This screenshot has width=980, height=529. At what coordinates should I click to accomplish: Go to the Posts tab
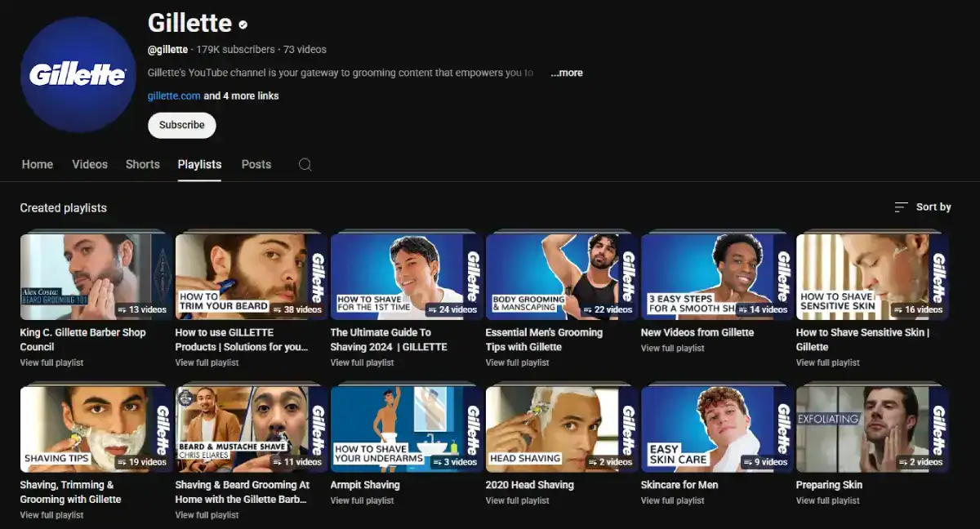(x=256, y=164)
